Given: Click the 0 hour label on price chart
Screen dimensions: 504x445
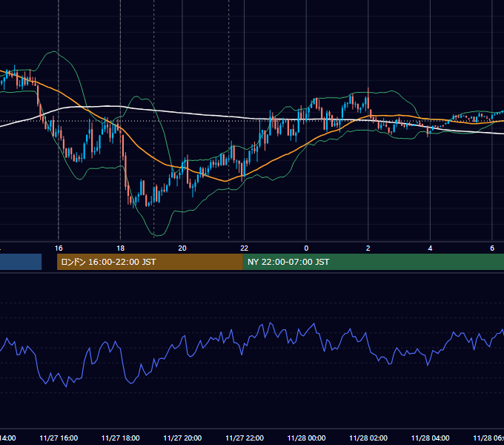Looking at the screenshot, I should coord(306,248).
